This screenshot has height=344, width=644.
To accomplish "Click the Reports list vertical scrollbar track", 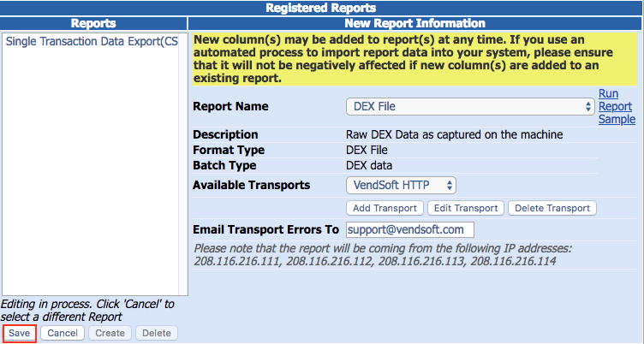I will click(x=183, y=164).
